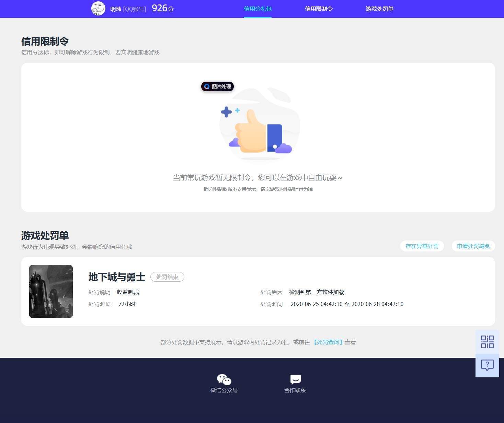Switch to the 信用限制令 tab
Image resolution: width=504 pixels, height=423 pixels.
pos(319,9)
